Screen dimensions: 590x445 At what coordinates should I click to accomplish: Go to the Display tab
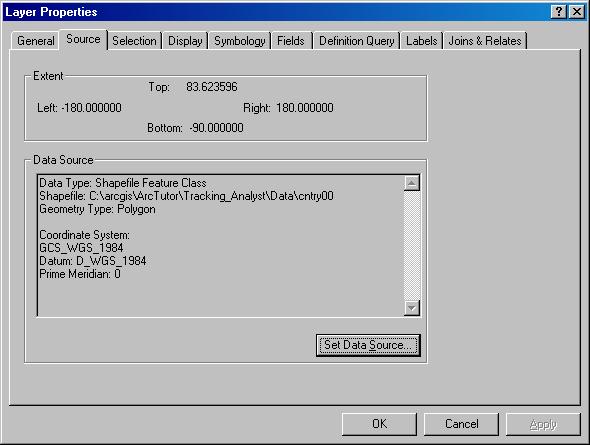click(185, 41)
